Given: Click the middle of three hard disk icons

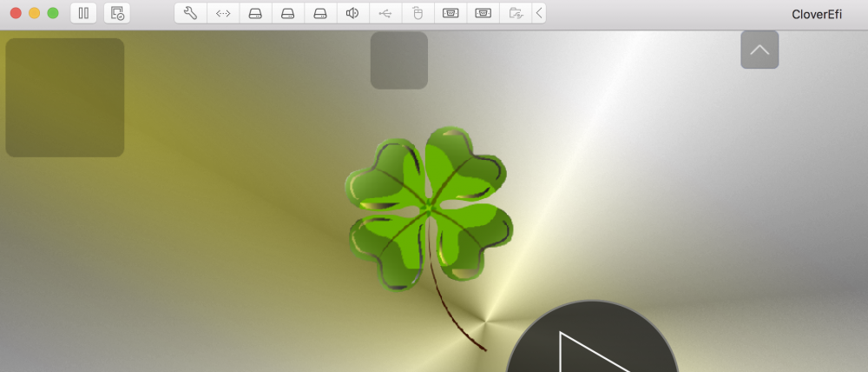Looking at the screenshot, I should 288,13.
